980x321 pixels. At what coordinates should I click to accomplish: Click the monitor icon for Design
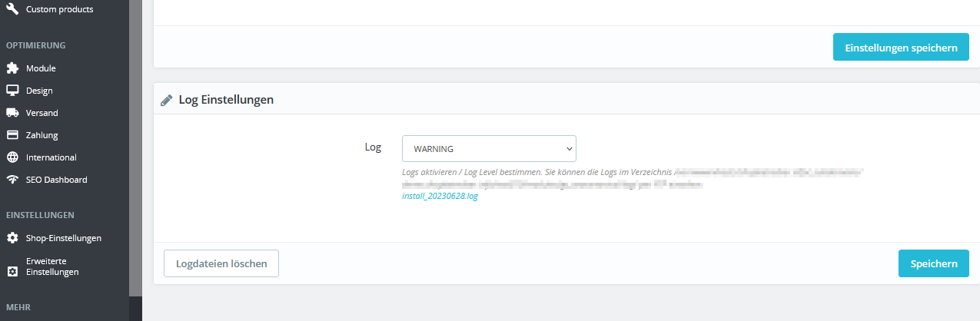(12, 91)
